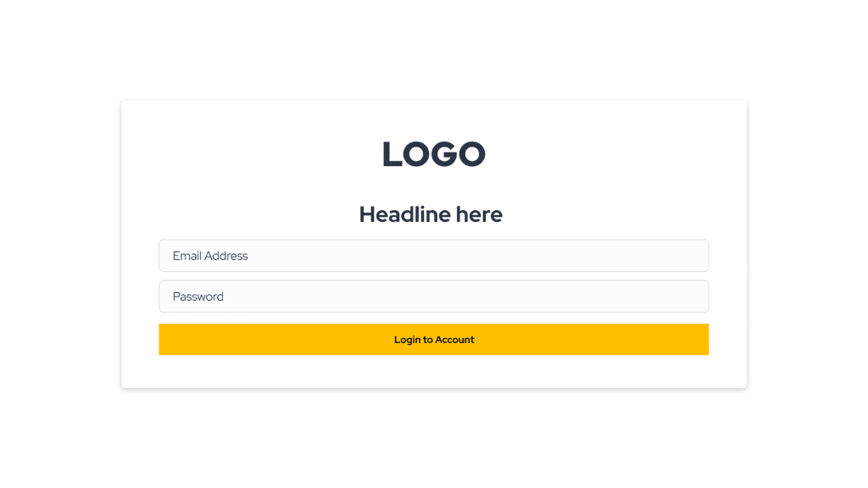Click the LOGO at the top
The width and height of the screenshot is (868, 488).
coord(433,154)
